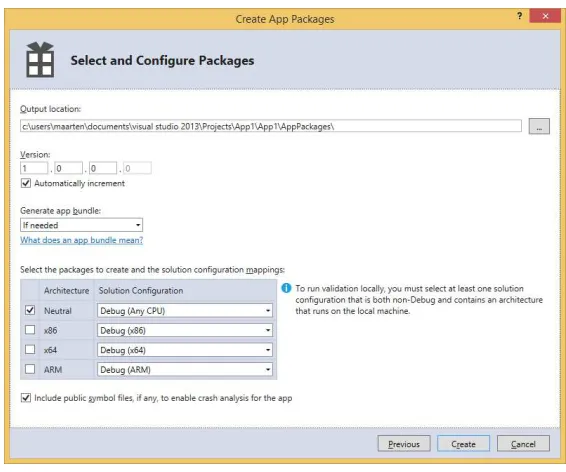This screenshot has width=566, height=472.
Task: Click the disabled fourth version number field
Action: [137, 168]
